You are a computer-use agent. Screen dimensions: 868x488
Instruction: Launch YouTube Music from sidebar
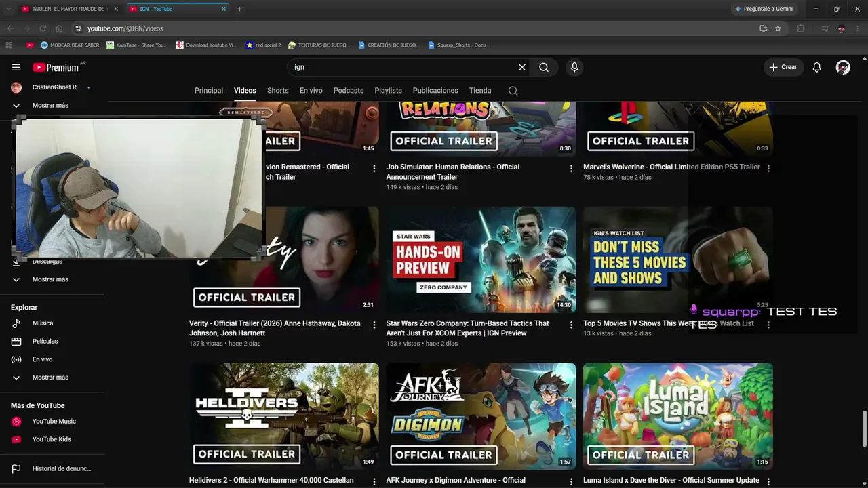click(x=52, y=421)
